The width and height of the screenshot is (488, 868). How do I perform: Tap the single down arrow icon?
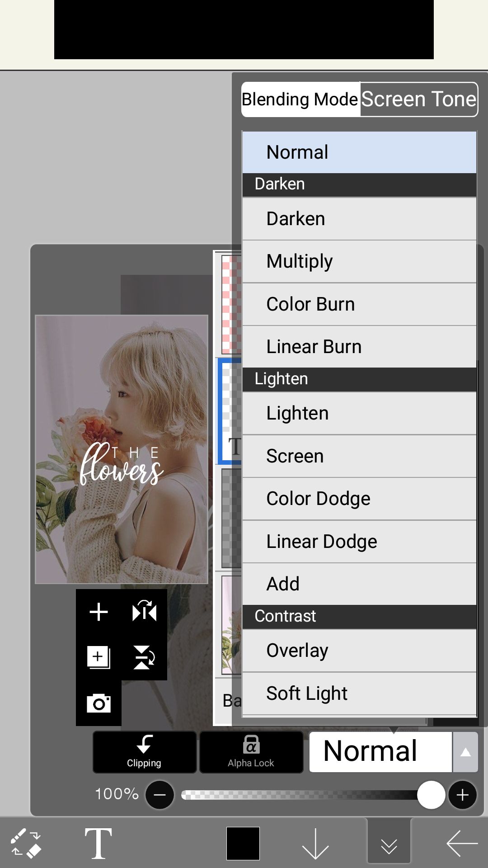click(315, 844)
